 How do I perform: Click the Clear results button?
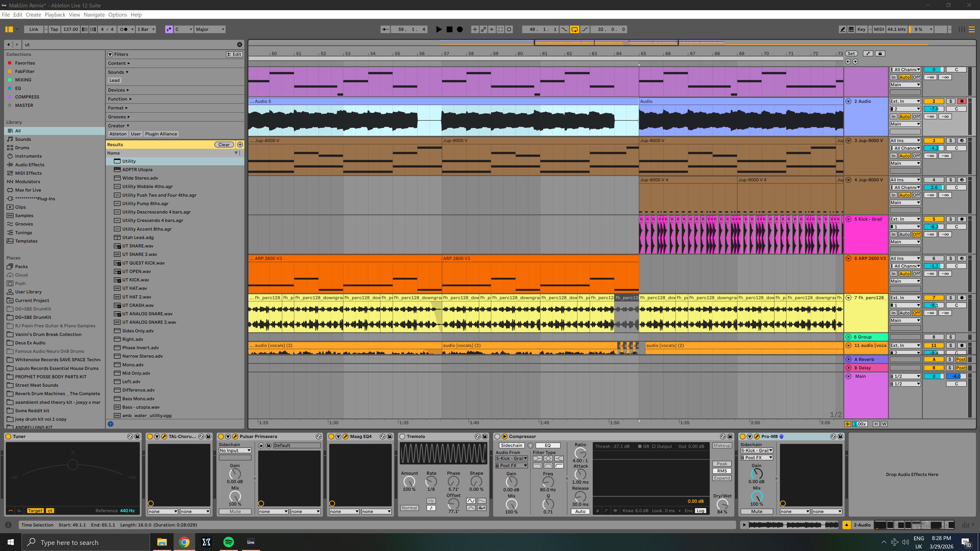[x=224, y=144]
